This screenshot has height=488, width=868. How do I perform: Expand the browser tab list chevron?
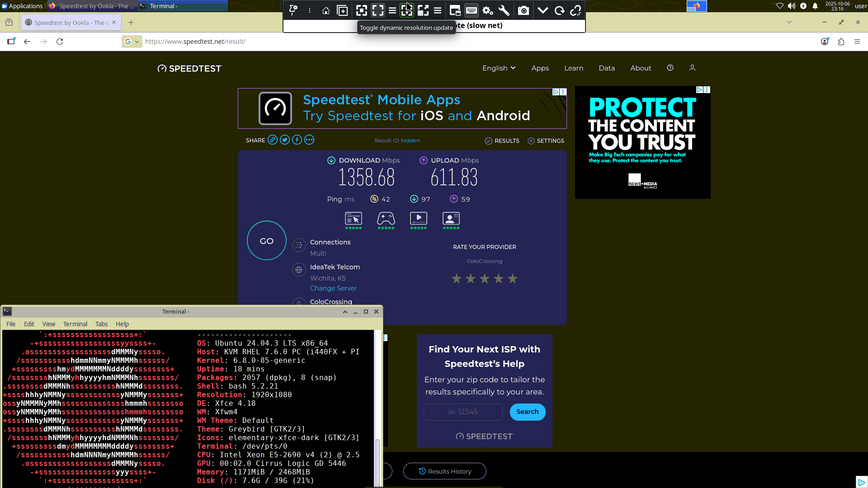tap(789, 22)
